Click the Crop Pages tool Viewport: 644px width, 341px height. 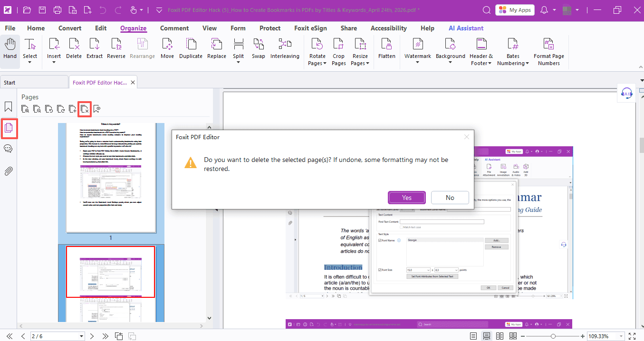point(339,52)
